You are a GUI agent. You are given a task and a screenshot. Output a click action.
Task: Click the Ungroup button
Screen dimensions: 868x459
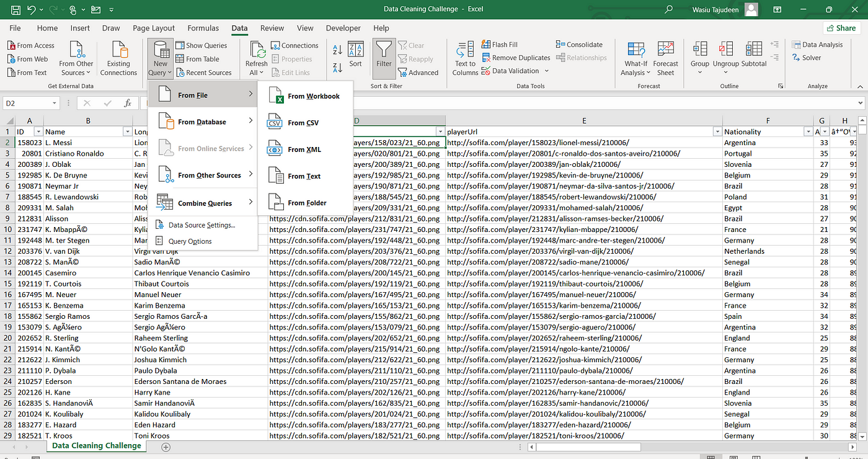tap(726, 59)
